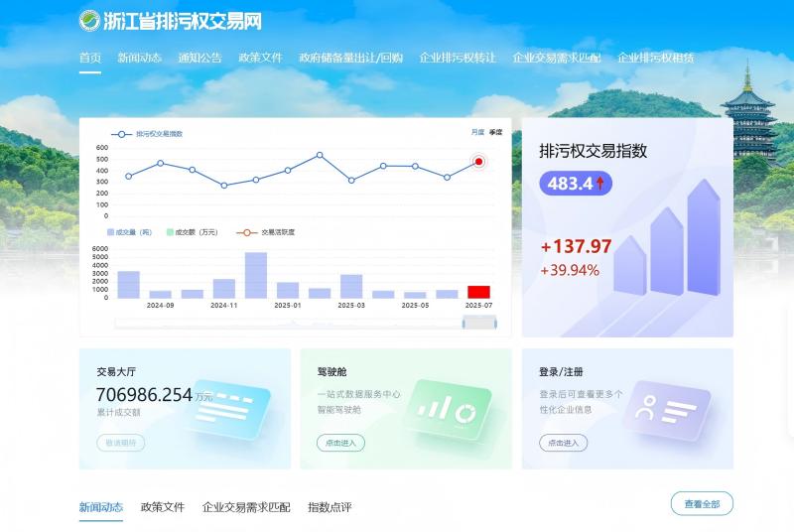Open 新闻动态 in the top navigation
794x532 pixels.
click(139, 58)
